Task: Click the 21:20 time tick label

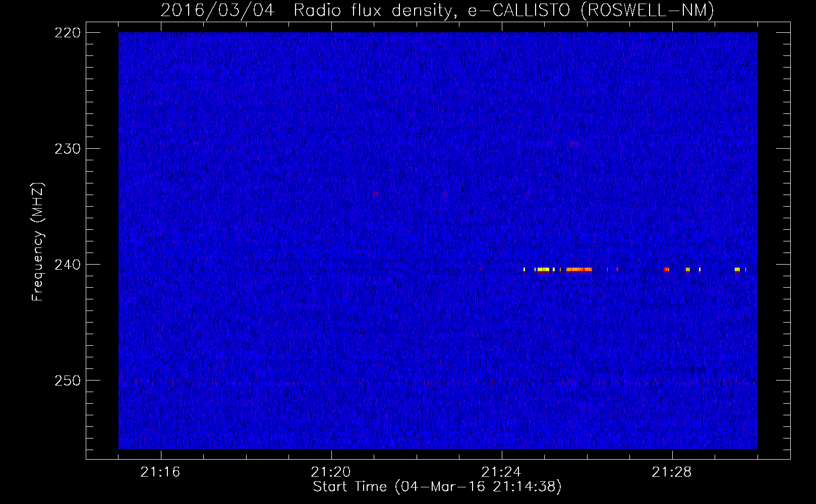Action: click(331, 472)
